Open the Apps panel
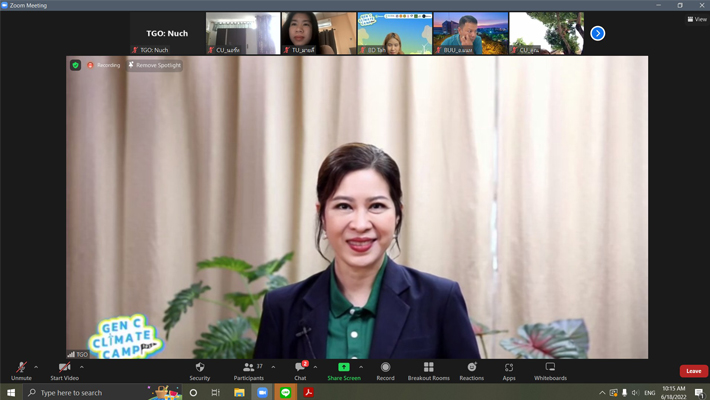The width and height of the screenshot is (710, 400). pos(509,371)
